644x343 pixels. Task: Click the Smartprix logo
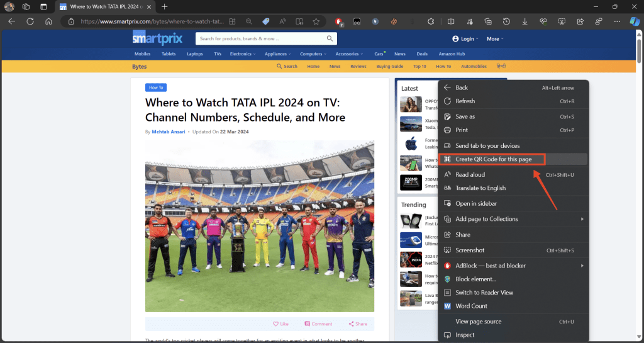(157, 38)
